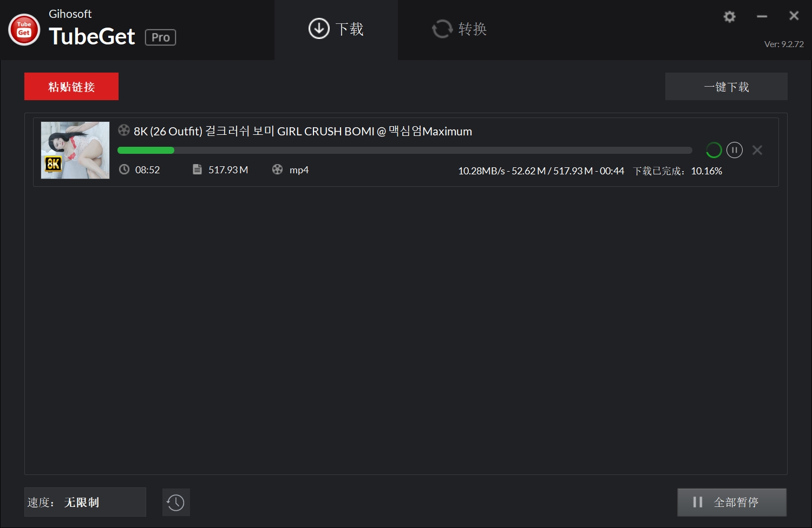The image size is (812, 528).
Task: Click the clock icon beside 08:52 duration
Action: (x=125, y=169)
